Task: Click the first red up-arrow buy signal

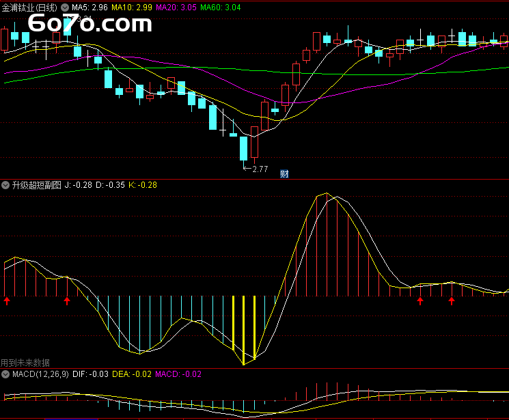Action: (7, 301)
